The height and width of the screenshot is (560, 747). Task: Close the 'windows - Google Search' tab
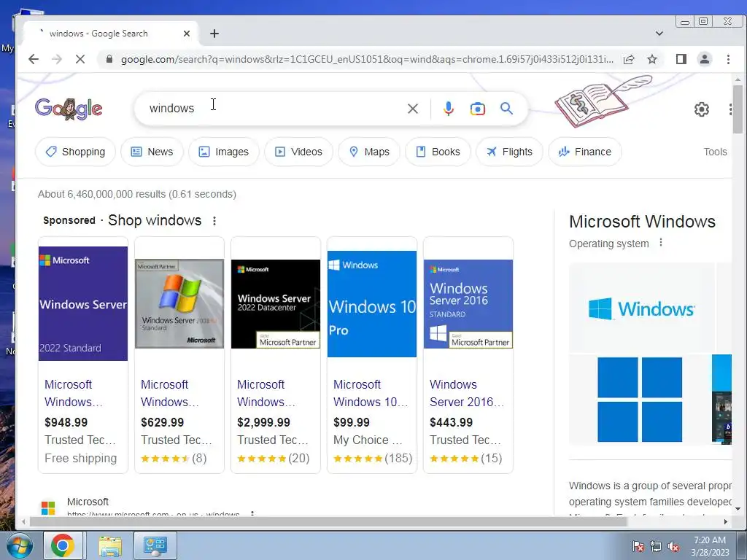point(187,34)
